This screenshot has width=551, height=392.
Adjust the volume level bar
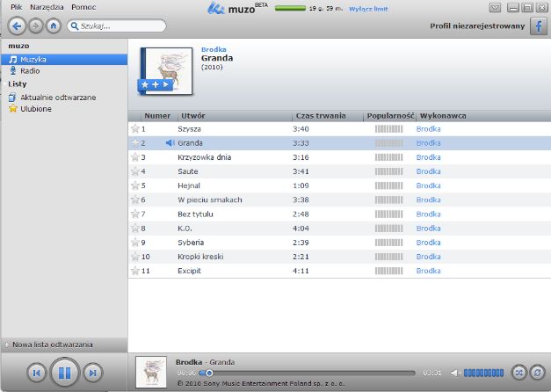pyautogui.click(x=483, y=373)
